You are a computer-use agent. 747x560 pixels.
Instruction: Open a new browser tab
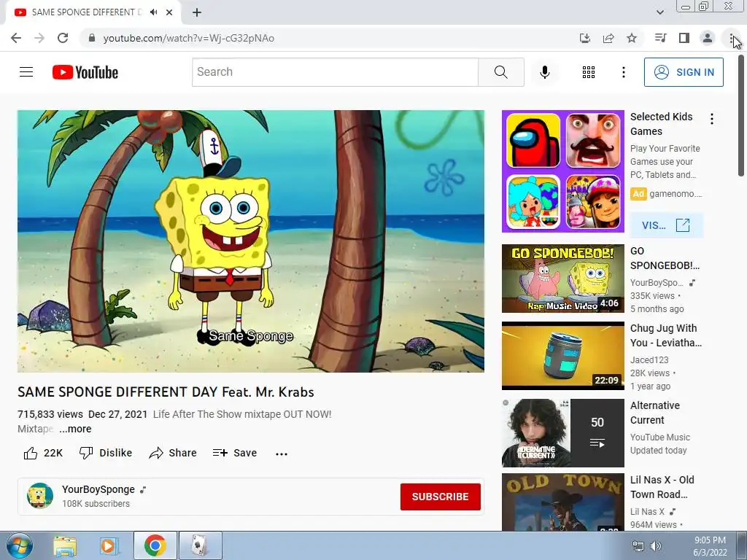coord(197,12)
